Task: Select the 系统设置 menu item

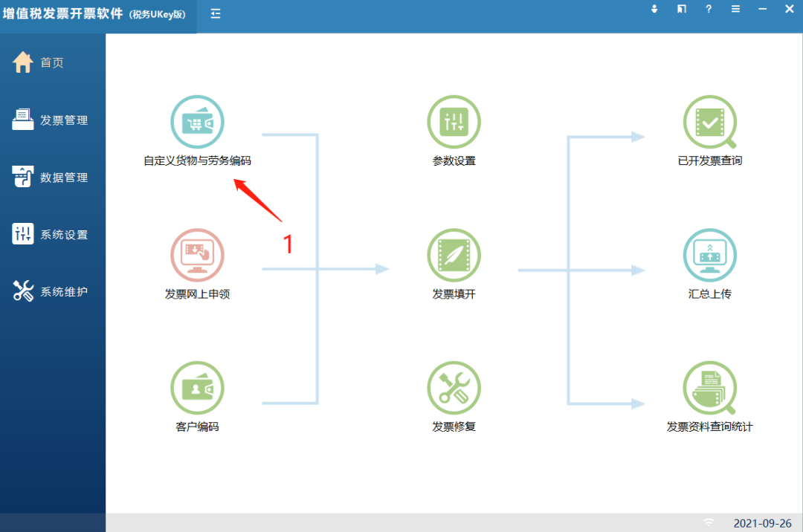Action: pos(64,235)
